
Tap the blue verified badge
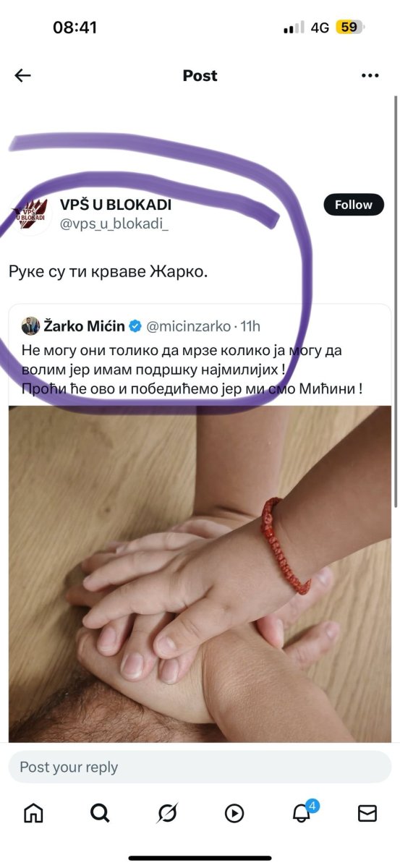point(135,327)
